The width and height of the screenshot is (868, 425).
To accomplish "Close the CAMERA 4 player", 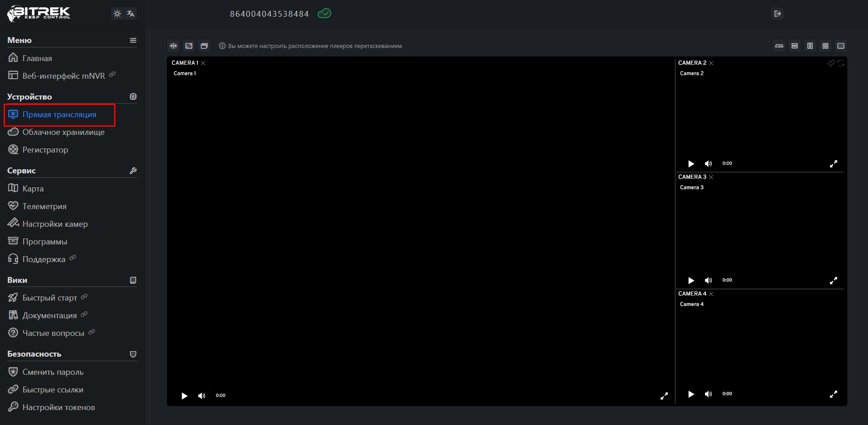I will (x=711, y=294).
